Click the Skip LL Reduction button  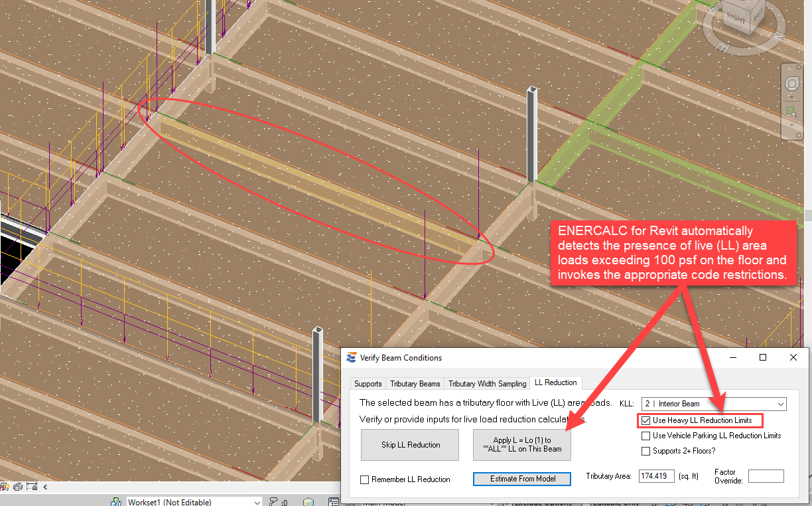point(410,445)
